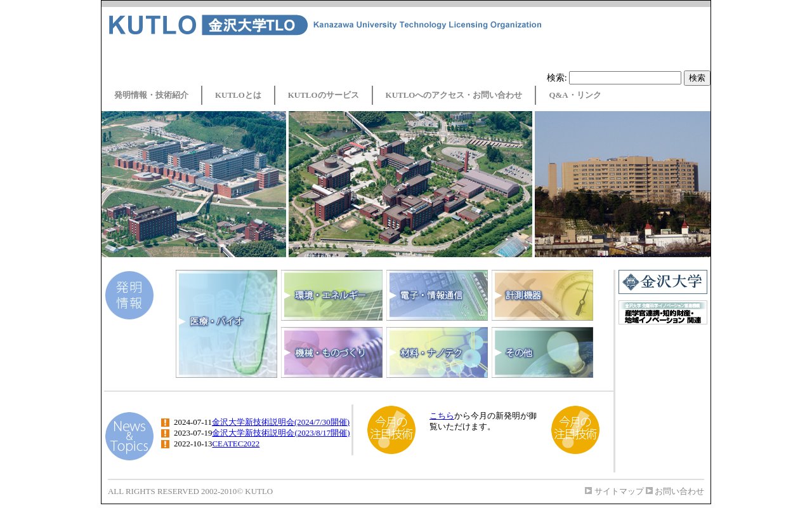The image size is (812, 508).
Task: Click the arrow icon before サイトマップ
Action: (589, 491)
